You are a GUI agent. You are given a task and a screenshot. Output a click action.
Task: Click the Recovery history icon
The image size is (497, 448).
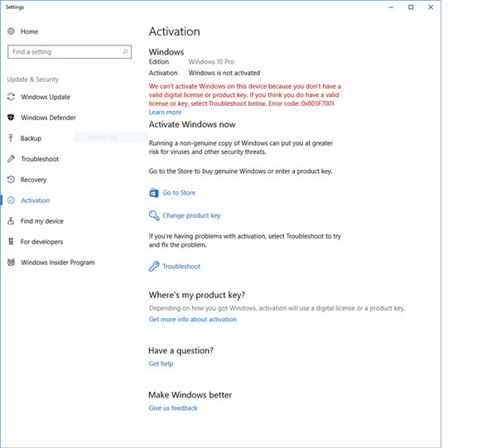11,180
